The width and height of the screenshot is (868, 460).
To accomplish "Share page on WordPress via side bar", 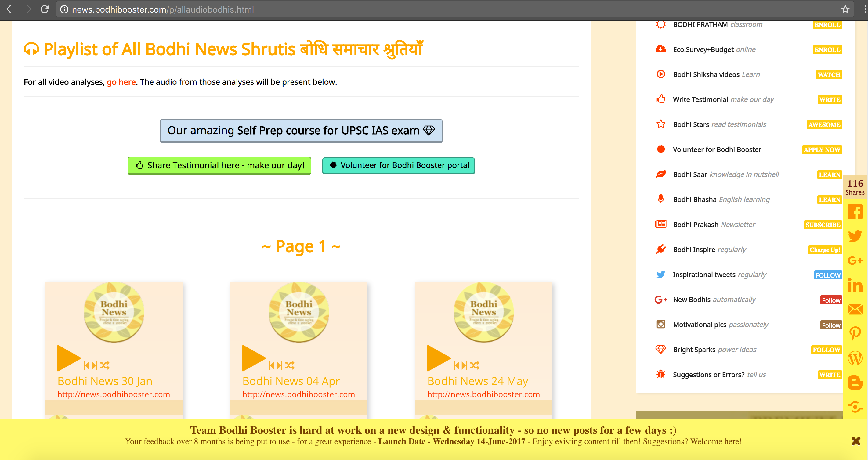I will [855, 358].
